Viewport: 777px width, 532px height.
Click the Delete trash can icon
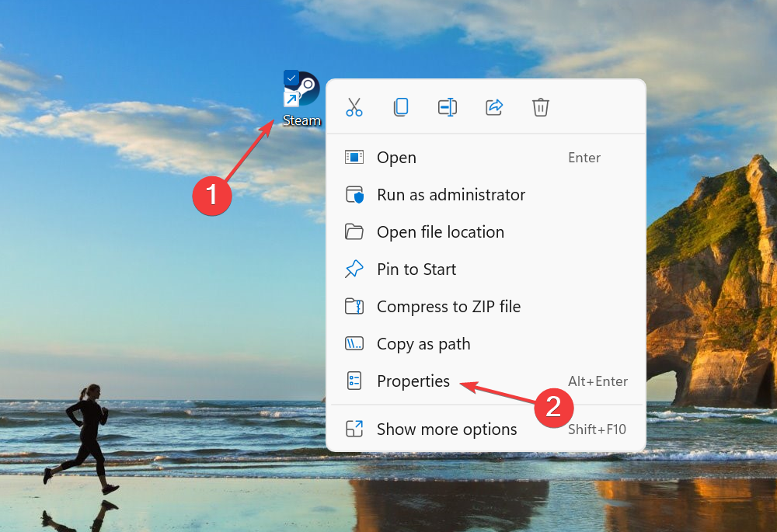pos(541,107)
